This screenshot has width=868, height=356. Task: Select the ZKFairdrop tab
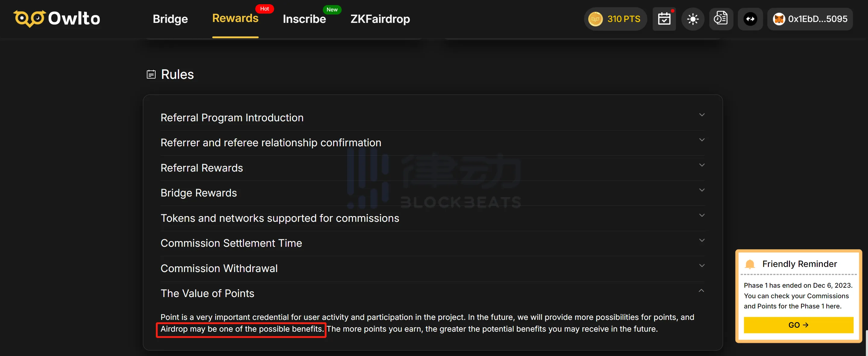[380, 18]
